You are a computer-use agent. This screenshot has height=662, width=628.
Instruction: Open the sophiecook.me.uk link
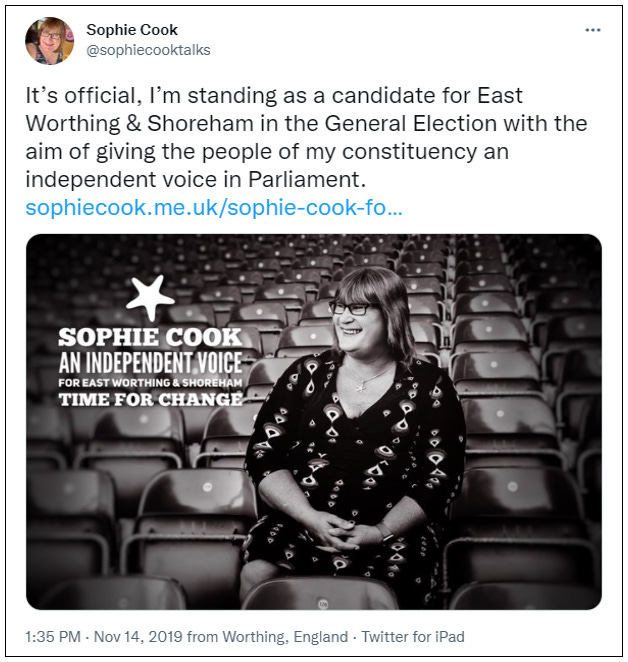214,208
